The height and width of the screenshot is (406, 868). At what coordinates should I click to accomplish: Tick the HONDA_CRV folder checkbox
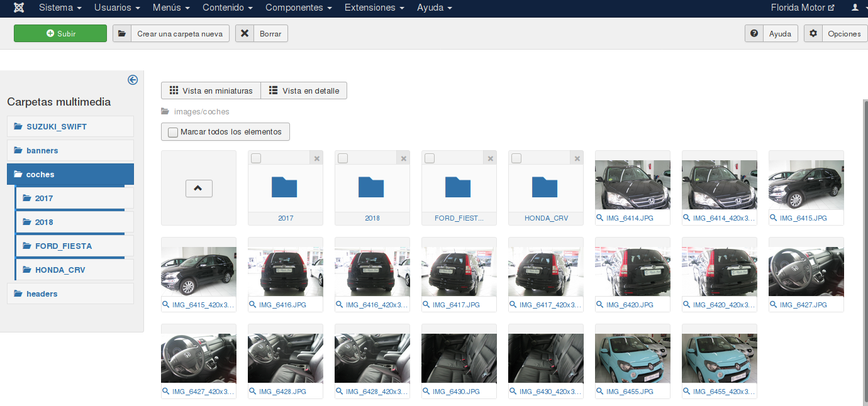click(x=516, y=158)
